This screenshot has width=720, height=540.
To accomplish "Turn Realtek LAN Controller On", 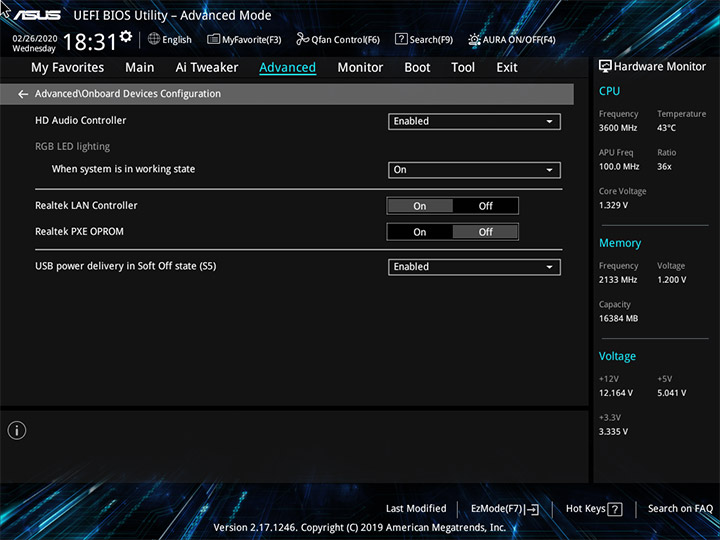I will (x=420, y=206).
